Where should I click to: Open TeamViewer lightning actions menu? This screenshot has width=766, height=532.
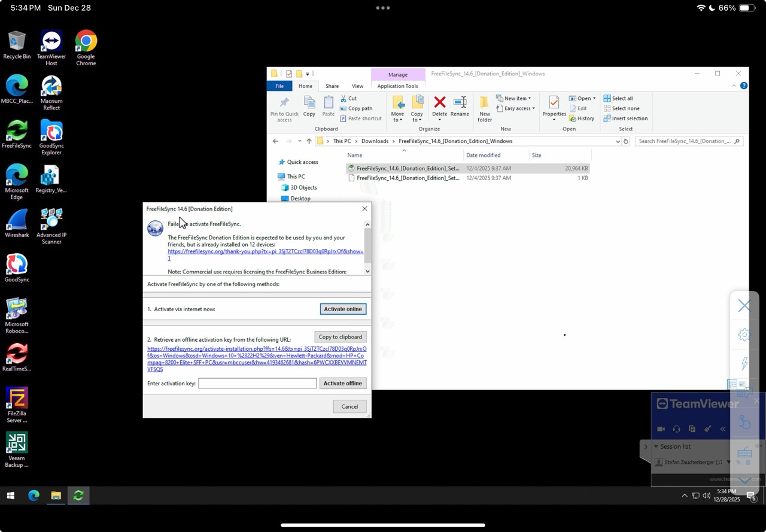point(744,363)
